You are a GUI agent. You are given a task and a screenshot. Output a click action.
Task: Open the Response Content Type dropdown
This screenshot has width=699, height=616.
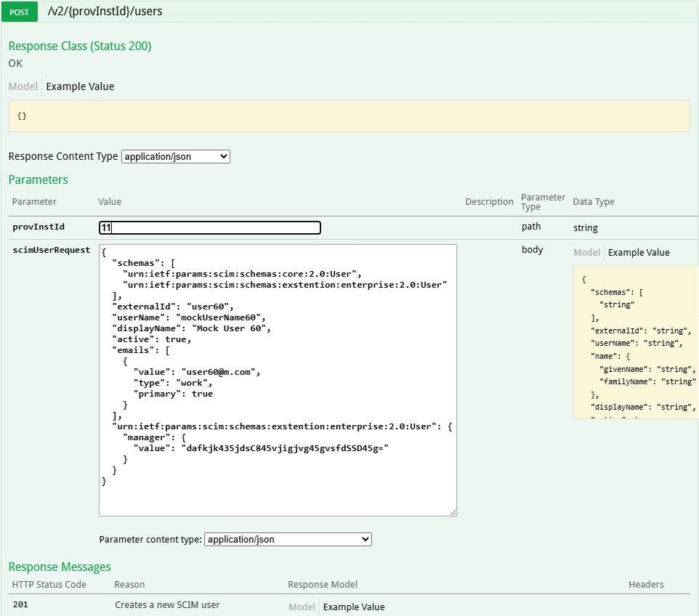(x=176, y=156)
